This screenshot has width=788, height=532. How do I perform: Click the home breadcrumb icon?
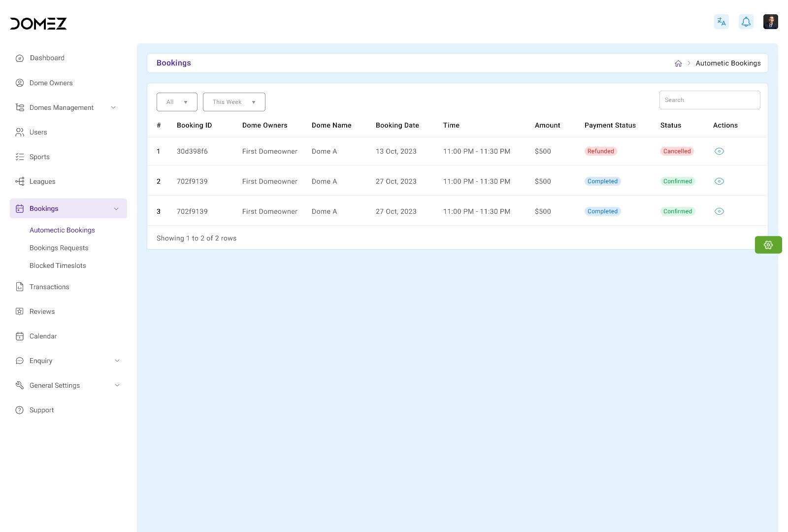[678, 64]
